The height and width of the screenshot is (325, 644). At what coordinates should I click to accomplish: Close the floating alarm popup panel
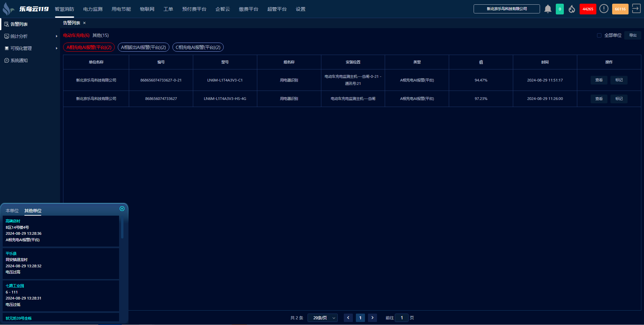tap(122, 209)
